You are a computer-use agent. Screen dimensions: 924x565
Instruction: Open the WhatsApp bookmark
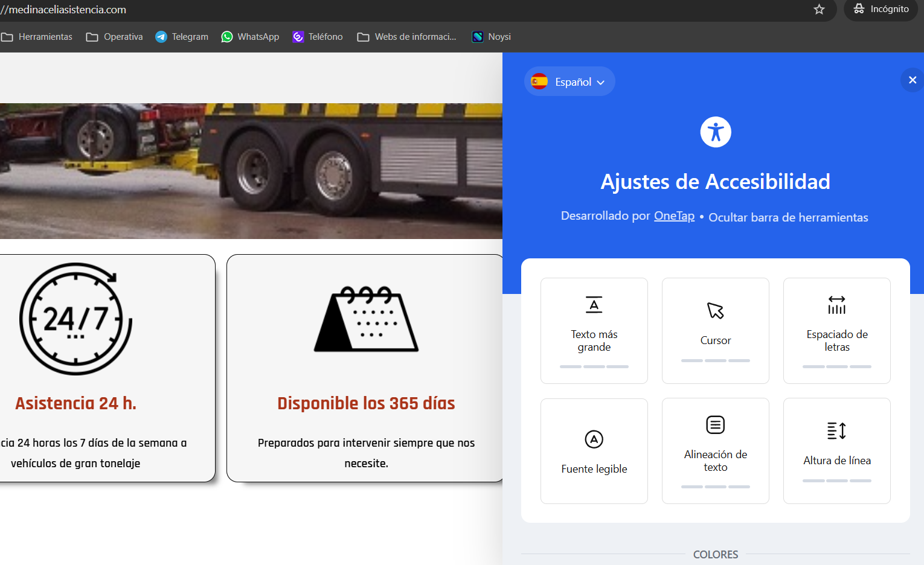point(250,37)
